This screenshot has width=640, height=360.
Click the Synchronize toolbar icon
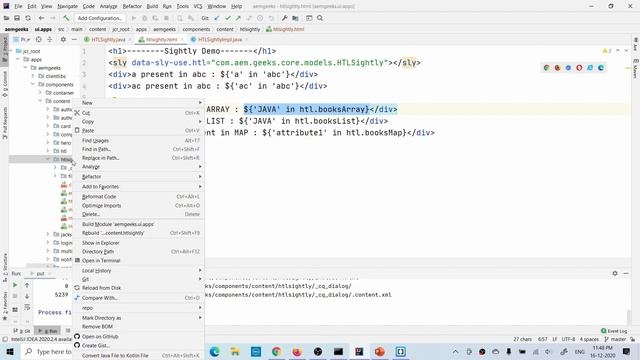pos(28,18)
